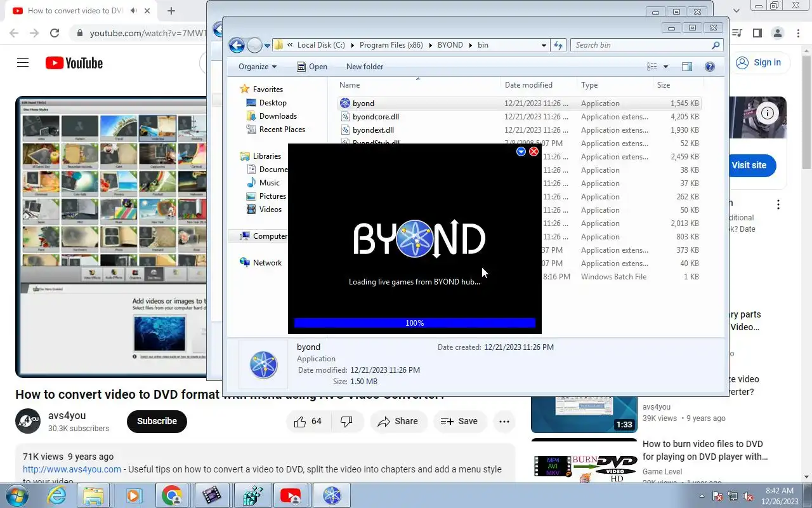Image resolution: width=812 pixels, height=508 pixels.
Task: Go back in the Explorer bin window
Action: click(x=237, y=45)
